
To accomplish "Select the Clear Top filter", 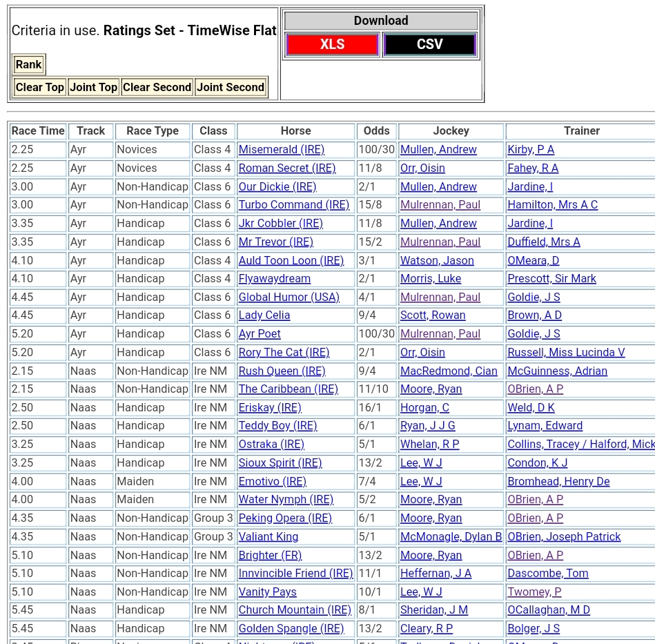I will coord(39,88).
